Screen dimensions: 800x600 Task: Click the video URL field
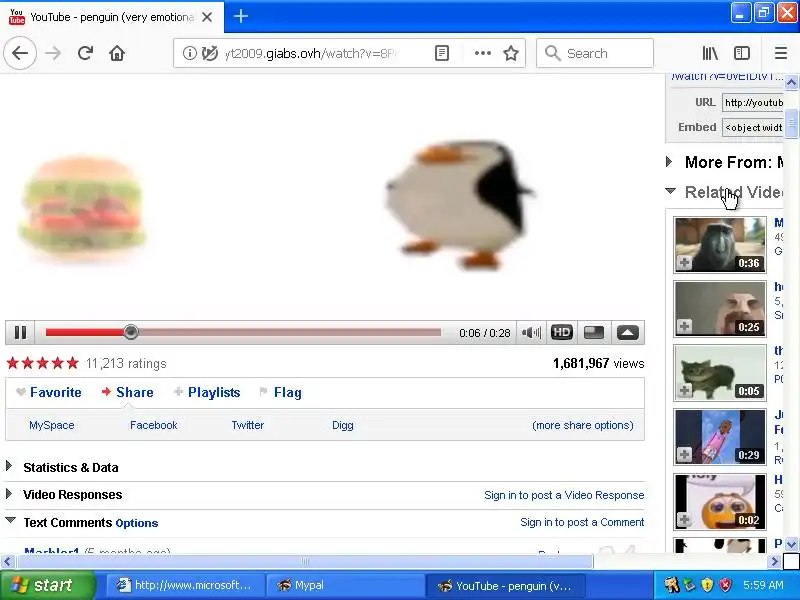tap(753, 103)
